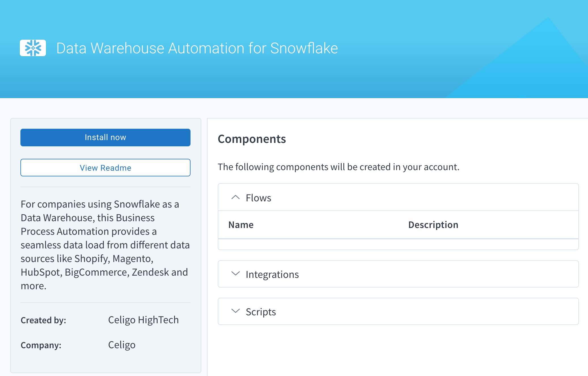Open the View Readme button
588x376 pixels.
click(x=105, y=168)
